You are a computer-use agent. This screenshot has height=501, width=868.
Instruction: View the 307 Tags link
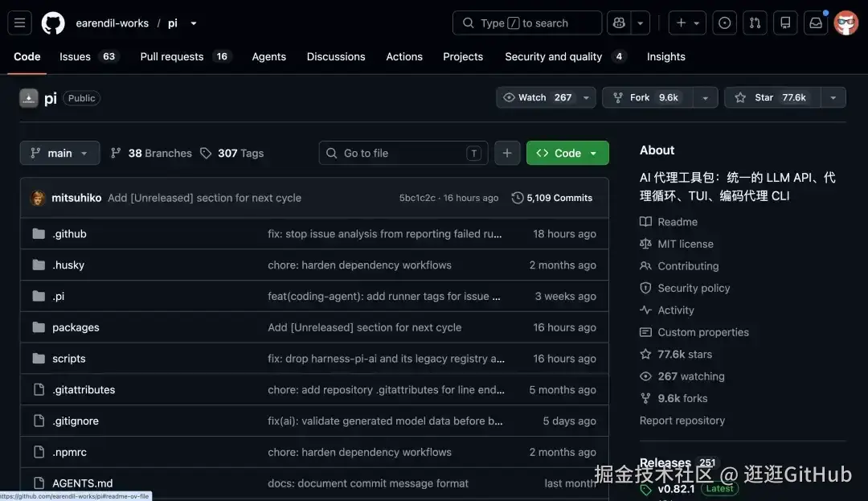[232, 153]
